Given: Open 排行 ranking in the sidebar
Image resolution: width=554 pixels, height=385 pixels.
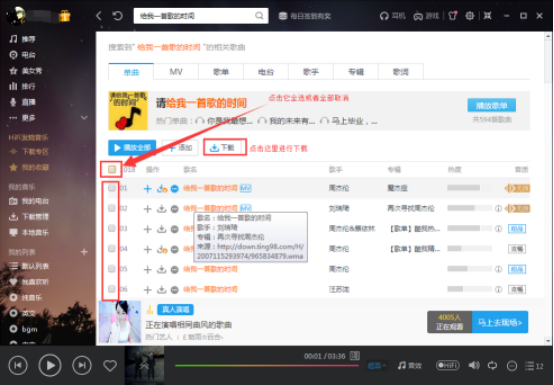Looking at the screenshot, I should coord(23,87).
